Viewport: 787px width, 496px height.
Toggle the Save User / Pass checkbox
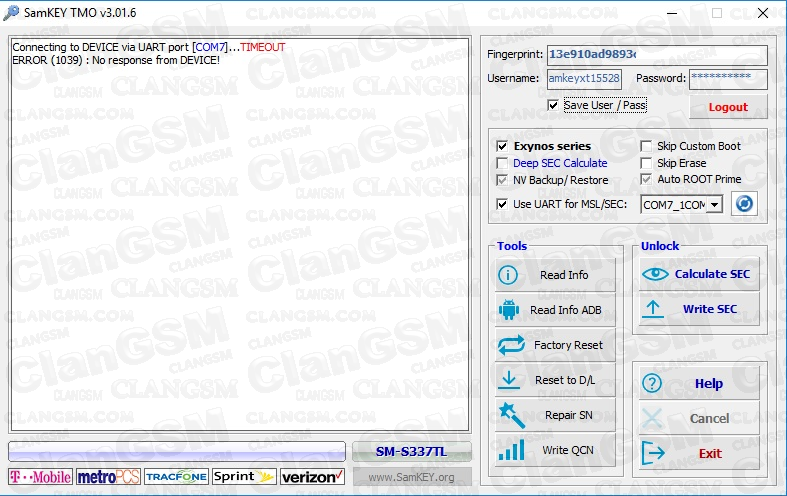(553, 105)
